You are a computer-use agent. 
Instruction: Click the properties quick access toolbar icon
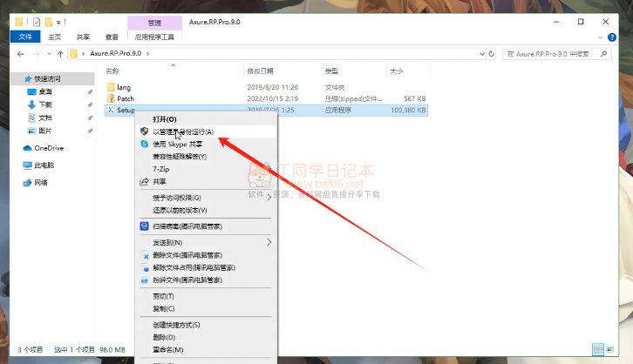pos(37,22)
